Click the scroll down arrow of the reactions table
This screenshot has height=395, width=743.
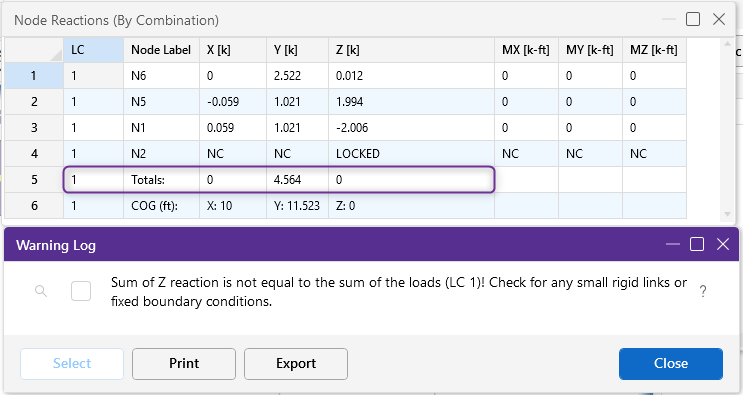727,215
